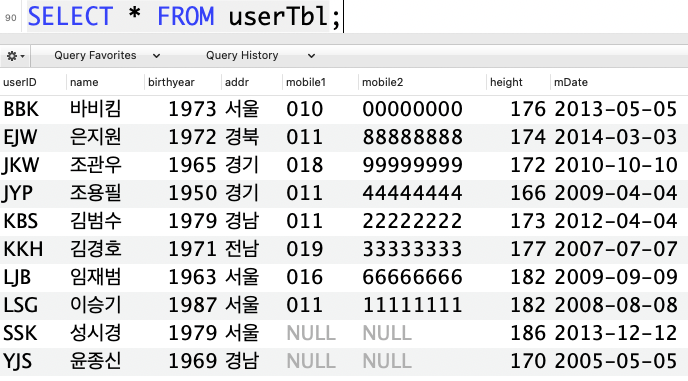Select the SSK userID cell
The image size is (688, 381).
20,334
